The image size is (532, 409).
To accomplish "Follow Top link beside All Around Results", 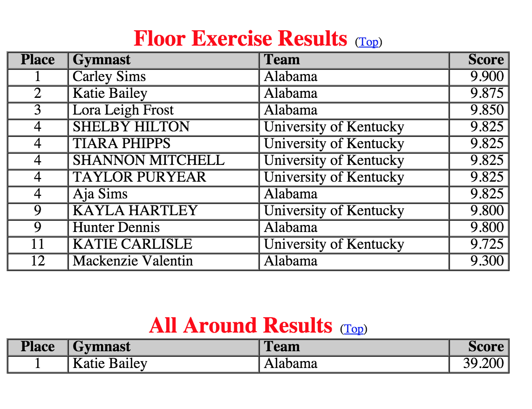I will pyautogui.click(x=354, y=329).
